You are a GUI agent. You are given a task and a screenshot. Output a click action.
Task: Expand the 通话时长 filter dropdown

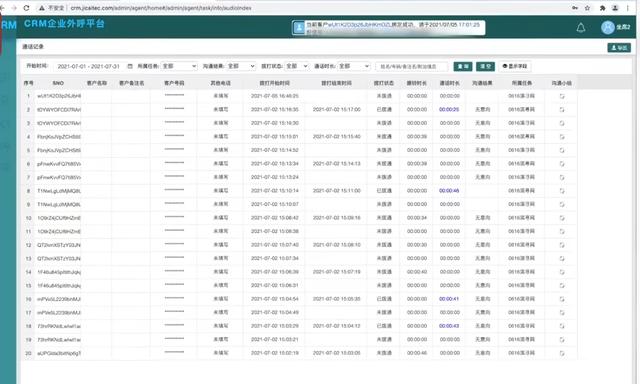coord(354,66)
